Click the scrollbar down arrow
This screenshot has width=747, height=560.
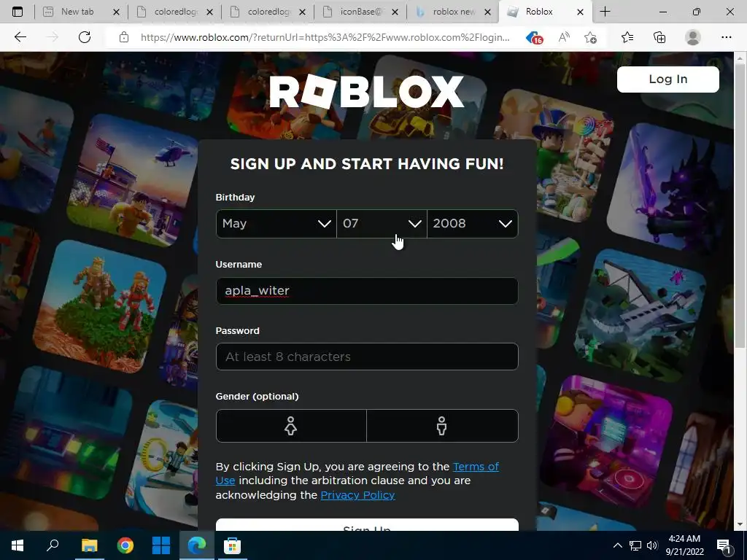coord(740,524)
